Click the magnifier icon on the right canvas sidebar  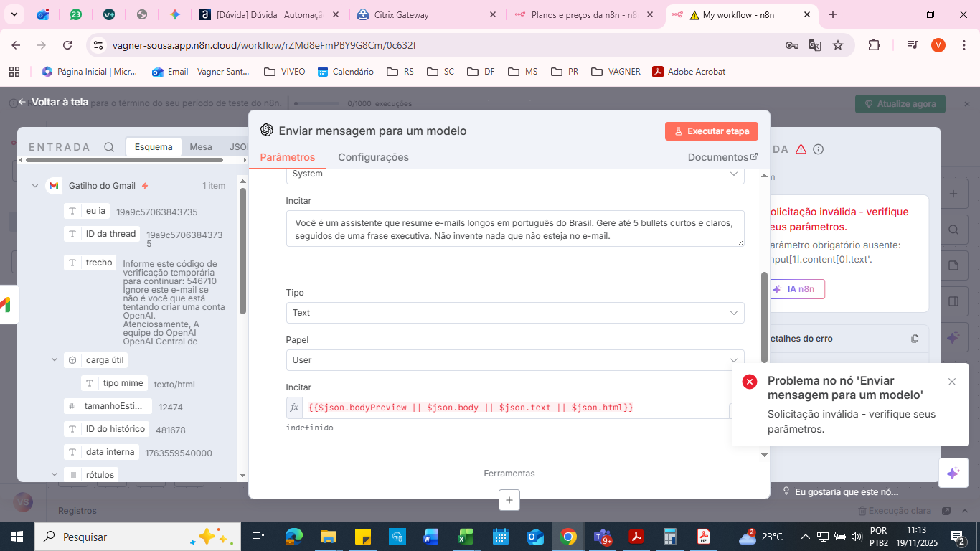[x=953, y=230]
